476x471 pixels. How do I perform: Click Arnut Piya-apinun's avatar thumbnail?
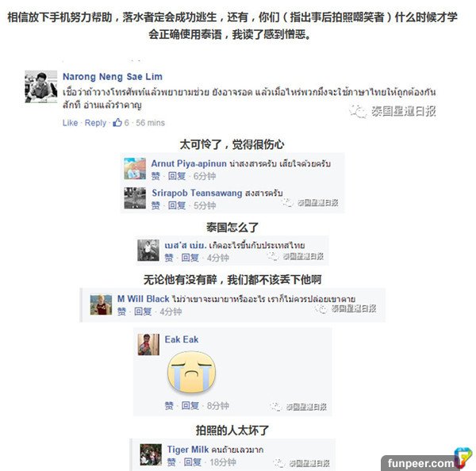coord(135,168)
